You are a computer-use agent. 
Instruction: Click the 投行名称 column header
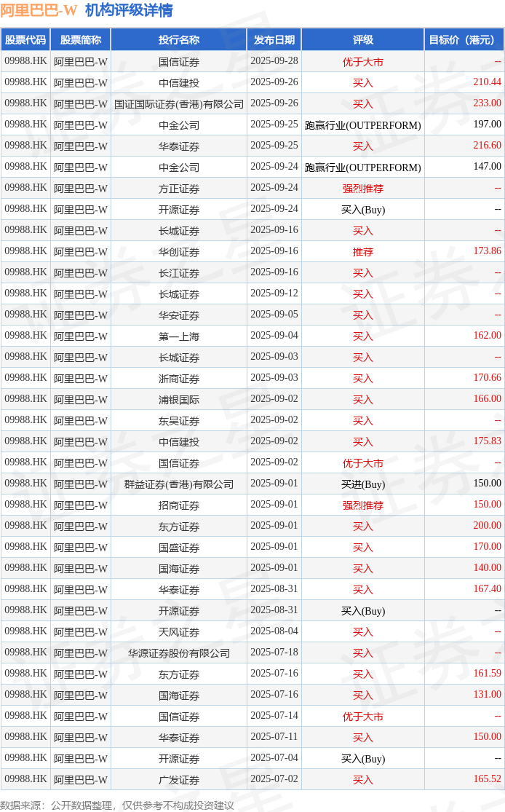coord(179,40)
